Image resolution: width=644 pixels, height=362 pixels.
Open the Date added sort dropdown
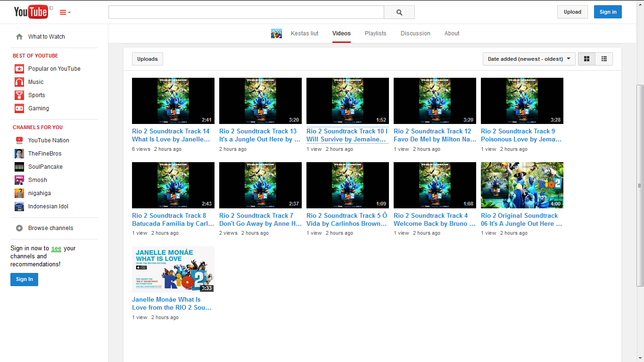point(529,59)
